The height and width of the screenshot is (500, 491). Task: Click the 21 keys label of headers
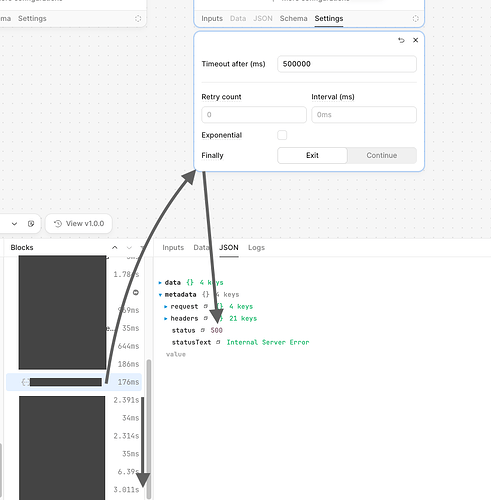243,318
